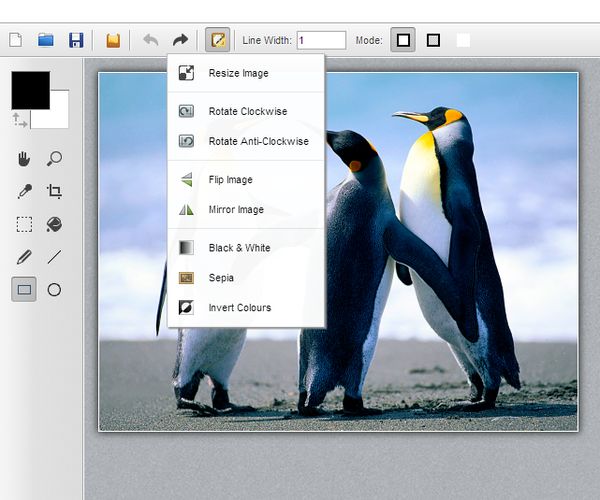Click the black foreground color swatch
The image size is (600, 500).
coord(30,90)
